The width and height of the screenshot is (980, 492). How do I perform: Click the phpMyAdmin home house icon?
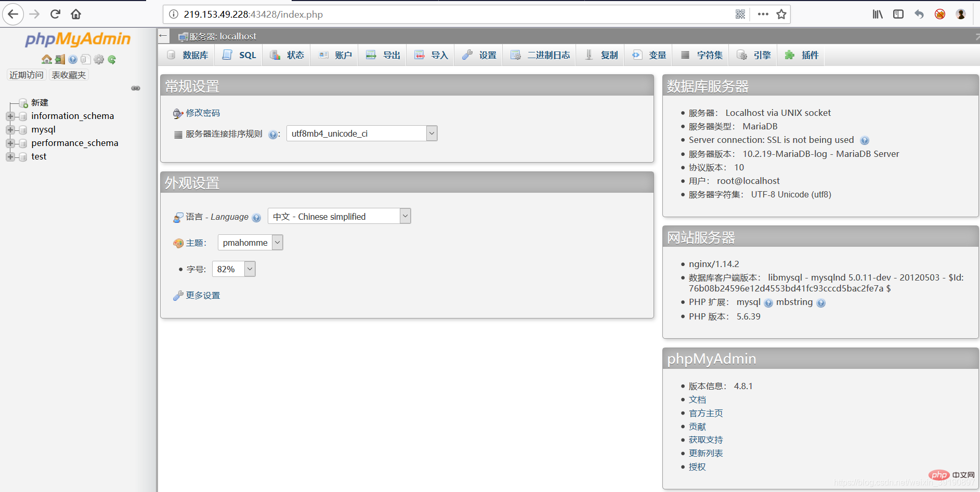tap(46, 59)
